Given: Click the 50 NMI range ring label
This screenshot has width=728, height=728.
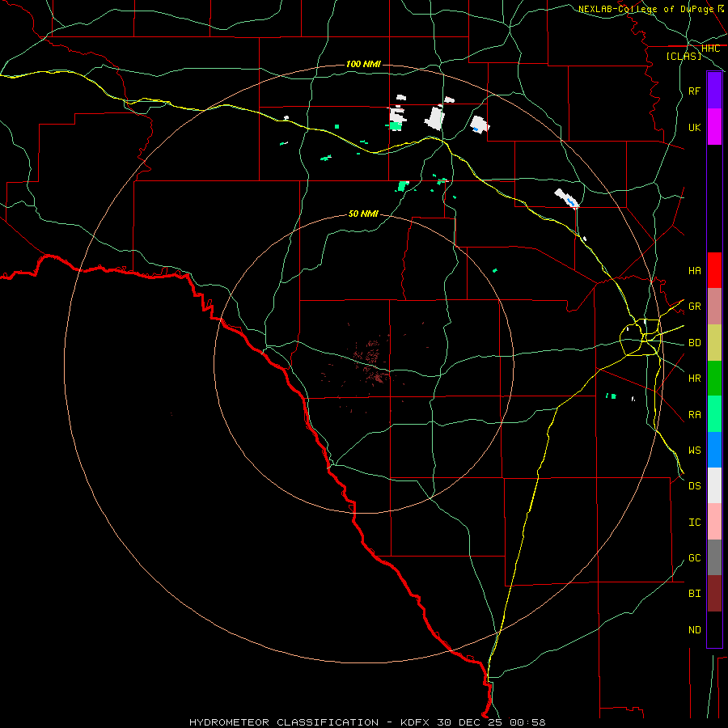Looking at the screenshot, I should tap(363, 214).
